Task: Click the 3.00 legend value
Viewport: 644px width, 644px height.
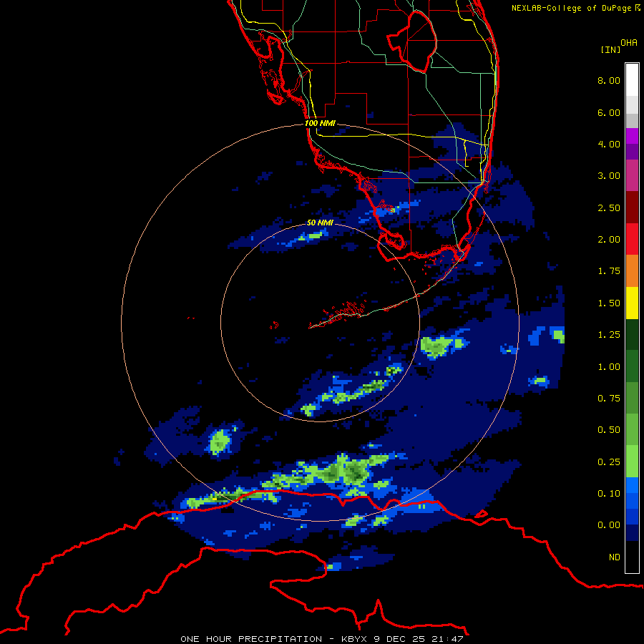Action: click(x=609, y=176)
